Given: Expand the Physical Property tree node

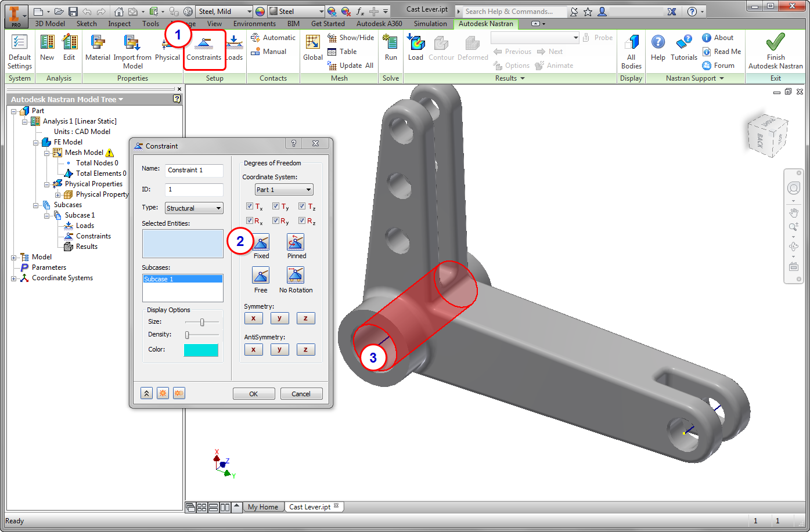Looking at the screenshot, I should pyautogui.click(x=57, y=194).
